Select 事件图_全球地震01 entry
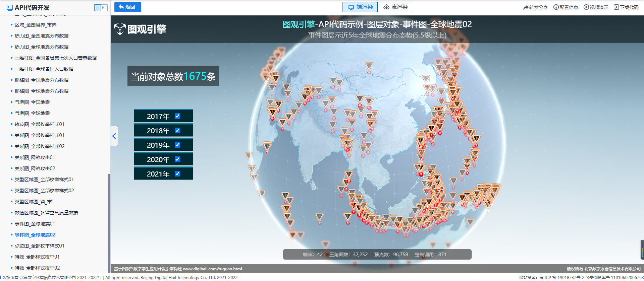644x281 pixels. coord(35,224)
